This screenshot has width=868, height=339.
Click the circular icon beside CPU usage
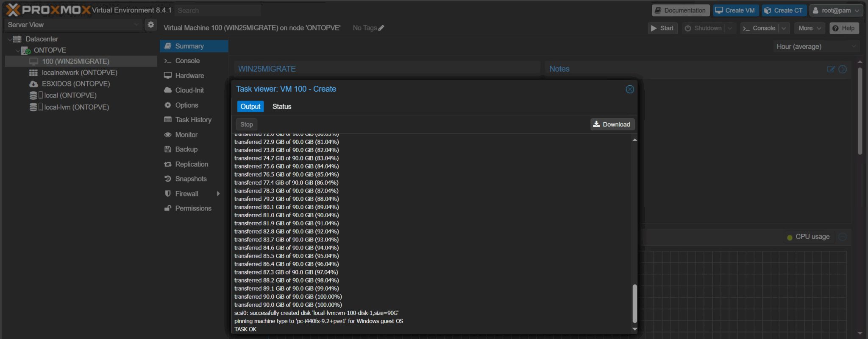pyautogui.click(x=843, y=237)
